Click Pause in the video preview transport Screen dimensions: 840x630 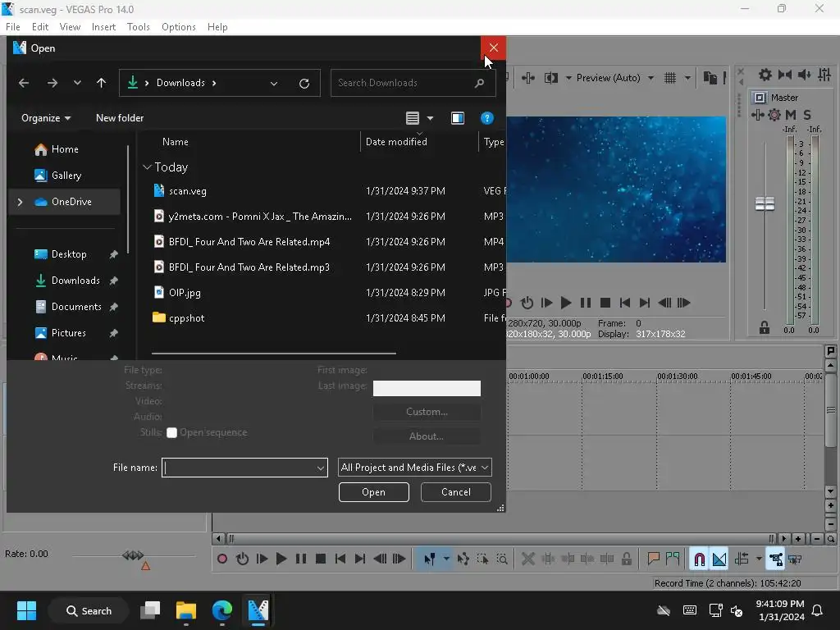tap(586, 303)
